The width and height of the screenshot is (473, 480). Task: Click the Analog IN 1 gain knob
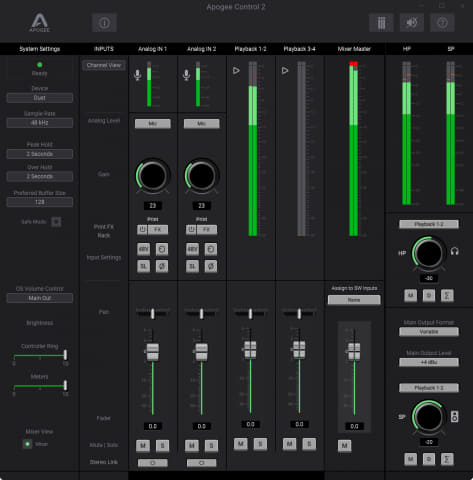coord(153,176)
